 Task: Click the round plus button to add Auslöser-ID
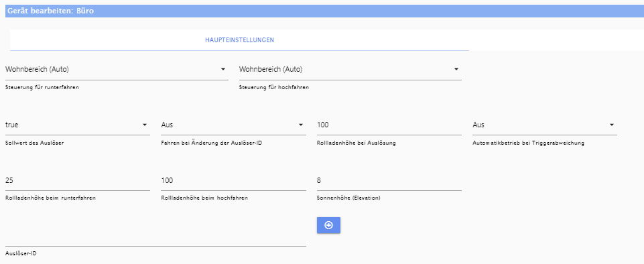click(x=328, y=225)
